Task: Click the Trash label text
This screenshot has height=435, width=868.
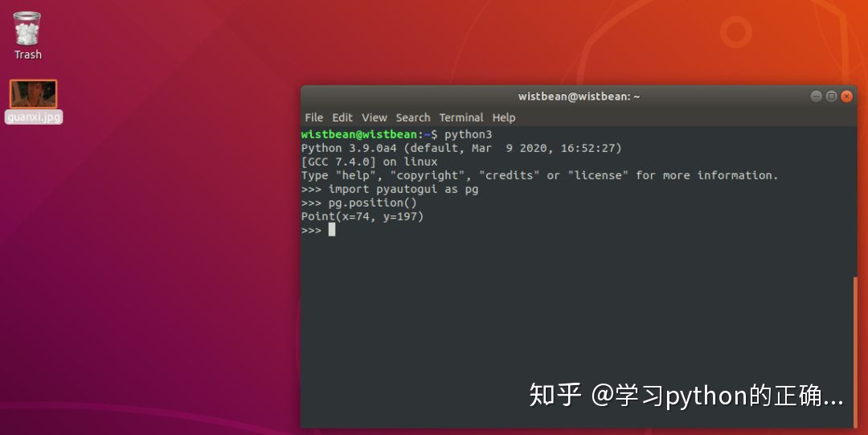Action: coord(27,55)
